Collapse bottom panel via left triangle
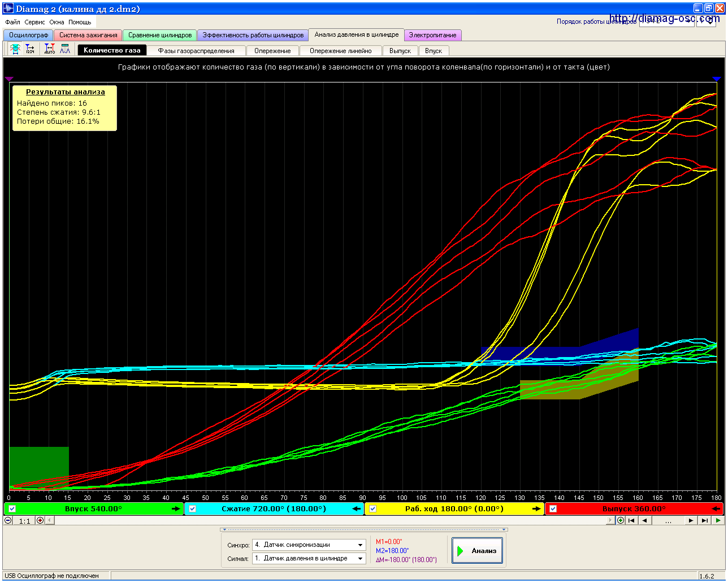Screen dimensions: 728x583 [224, 530]
